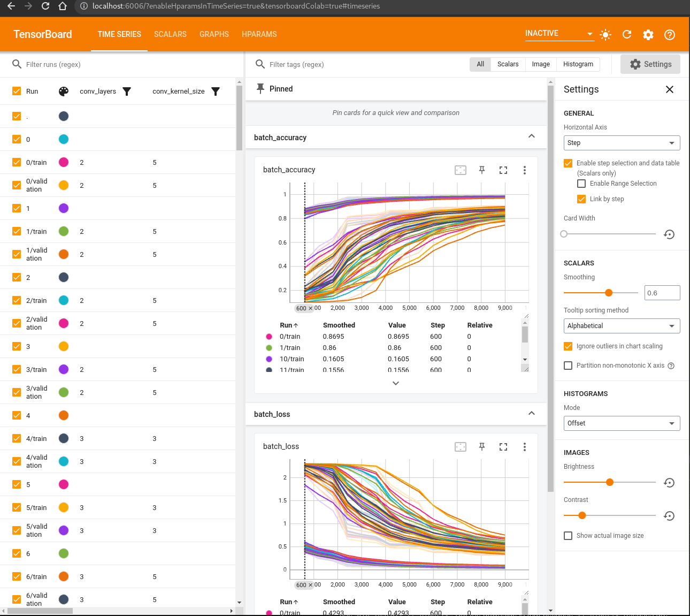The image size is (690, 616).
Task: Uncheck the 0/train run
Action: tap(17, 162)
